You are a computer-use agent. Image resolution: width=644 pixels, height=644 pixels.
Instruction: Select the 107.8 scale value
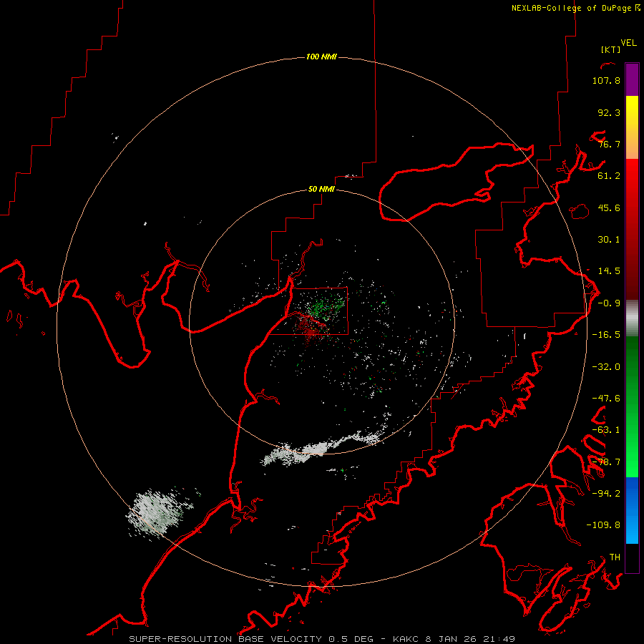(606, 80)
